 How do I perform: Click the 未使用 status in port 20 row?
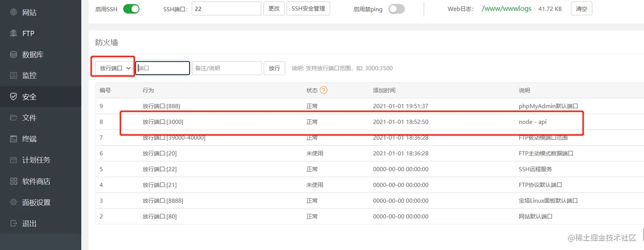(315, 153)
